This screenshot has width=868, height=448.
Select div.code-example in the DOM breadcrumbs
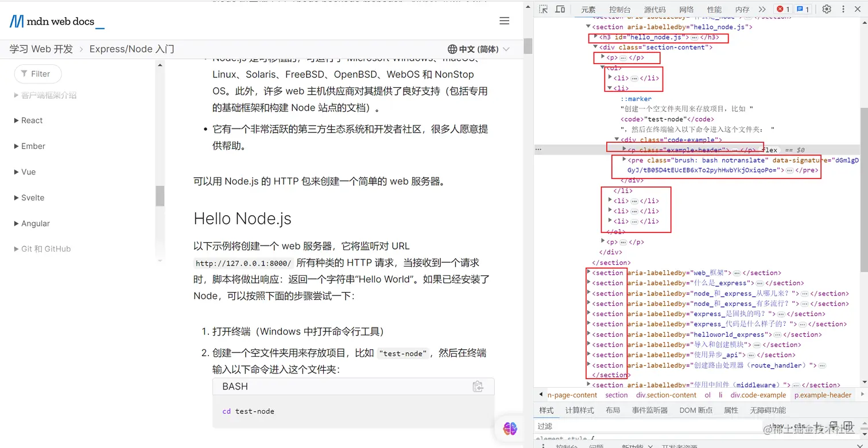click(758, 395)
